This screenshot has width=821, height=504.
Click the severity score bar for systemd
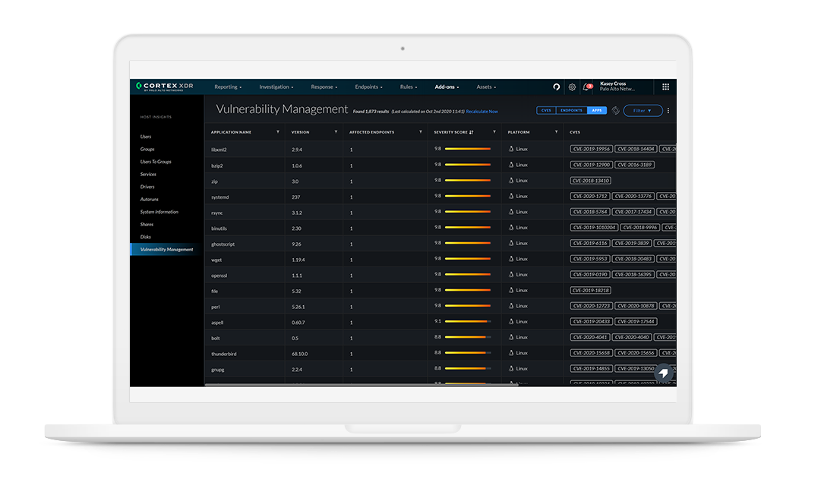click(x=467, y=196)
